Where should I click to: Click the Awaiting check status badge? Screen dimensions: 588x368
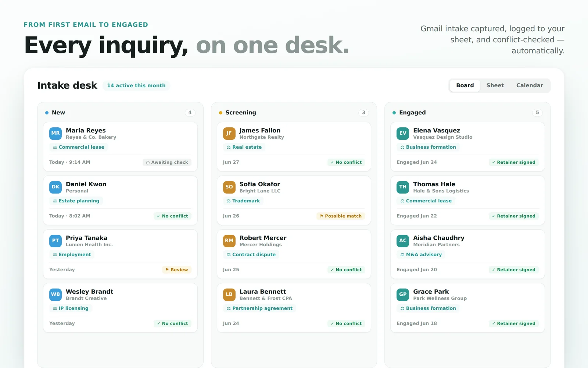point(167,162)
